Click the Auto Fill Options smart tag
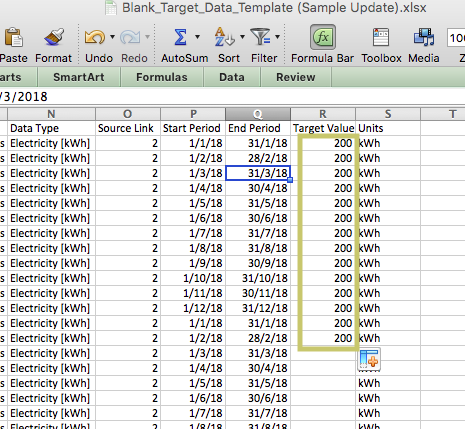Viewport: 465px width, 429px height. (x=369, y=359)
